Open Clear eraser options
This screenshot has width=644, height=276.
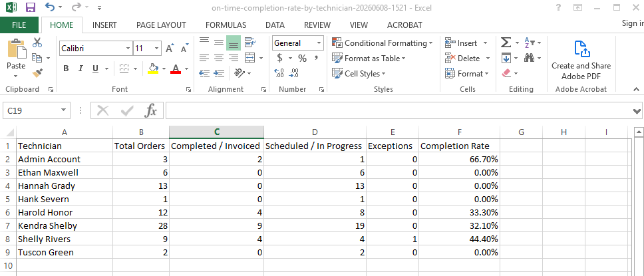506,74
